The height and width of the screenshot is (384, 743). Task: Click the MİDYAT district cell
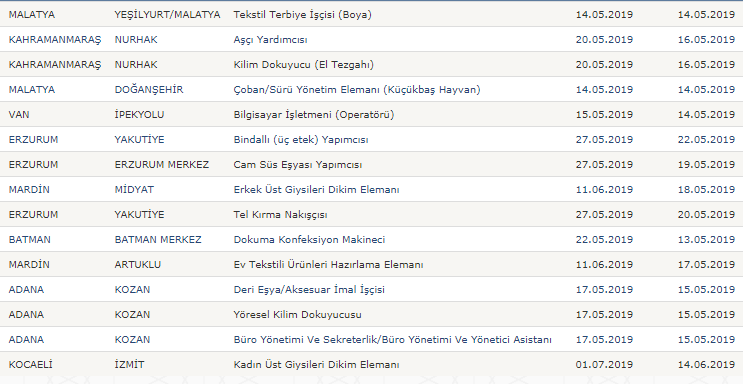point(134,190)
